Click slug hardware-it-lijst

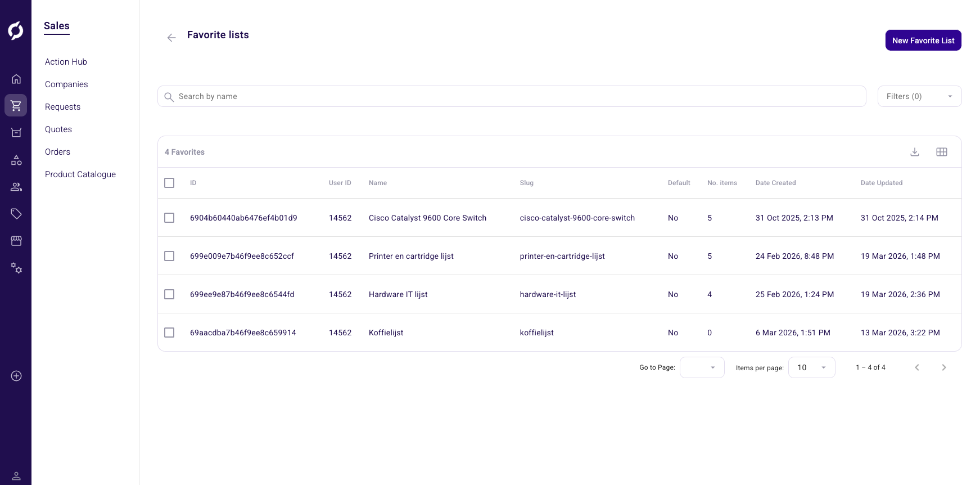pos(548,294)
